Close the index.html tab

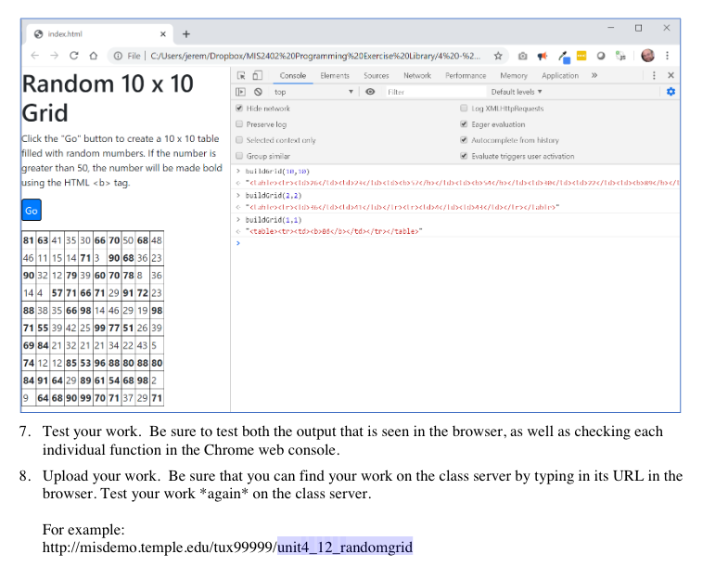coord(163,34)
